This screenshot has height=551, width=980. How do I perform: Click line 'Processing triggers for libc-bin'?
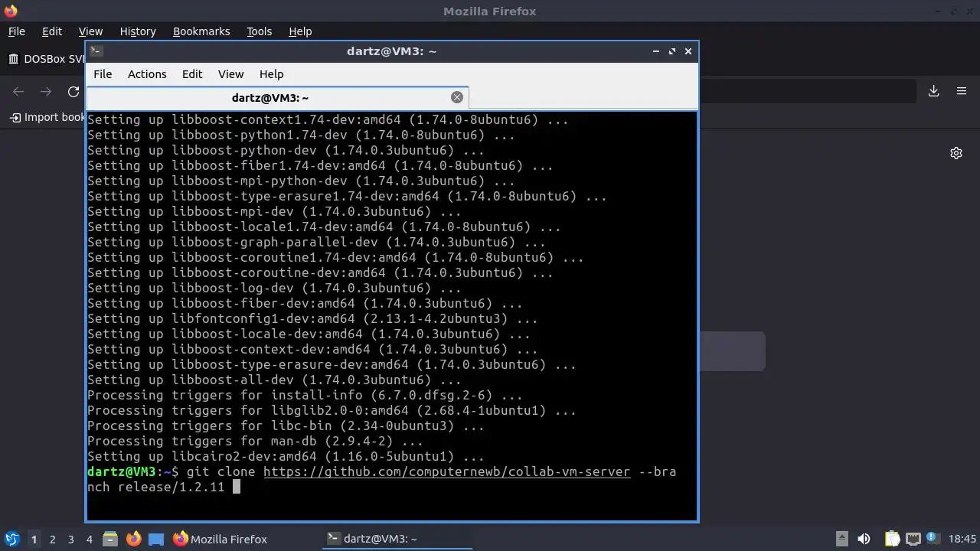(x=286, y=426)
